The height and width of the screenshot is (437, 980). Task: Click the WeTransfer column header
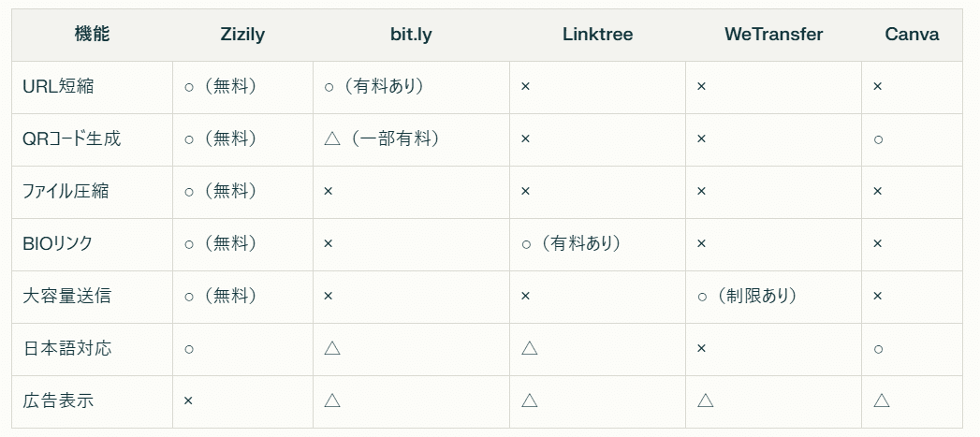tap(773, 35)
